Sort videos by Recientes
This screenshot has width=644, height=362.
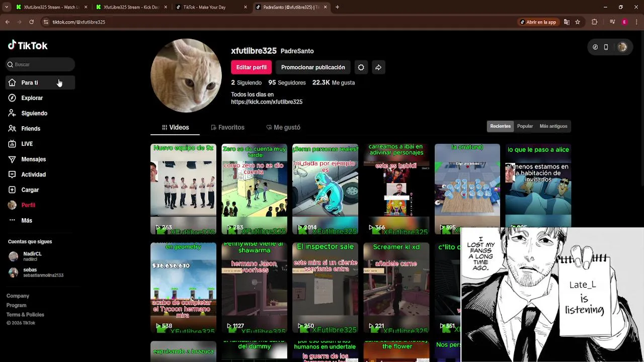pos(500,126)
